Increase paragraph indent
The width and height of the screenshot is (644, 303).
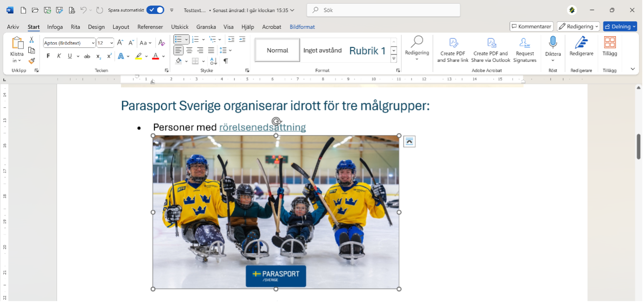[242, 39]
